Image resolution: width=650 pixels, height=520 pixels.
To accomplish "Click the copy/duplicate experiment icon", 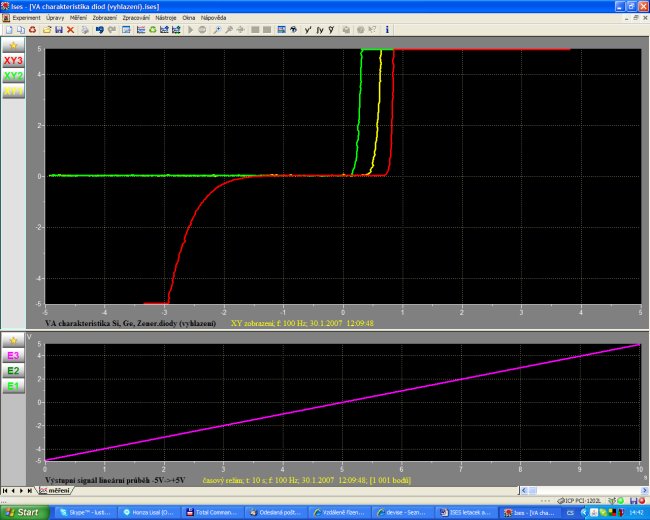I will coord(20,30).
